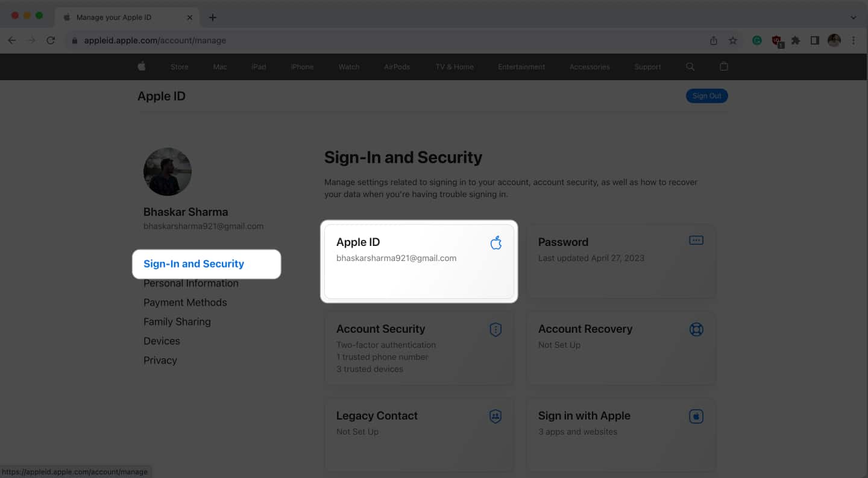This screenshot has width=868, height=478.
Task: Click the browser forward arrow
Action: coord(31,40)
